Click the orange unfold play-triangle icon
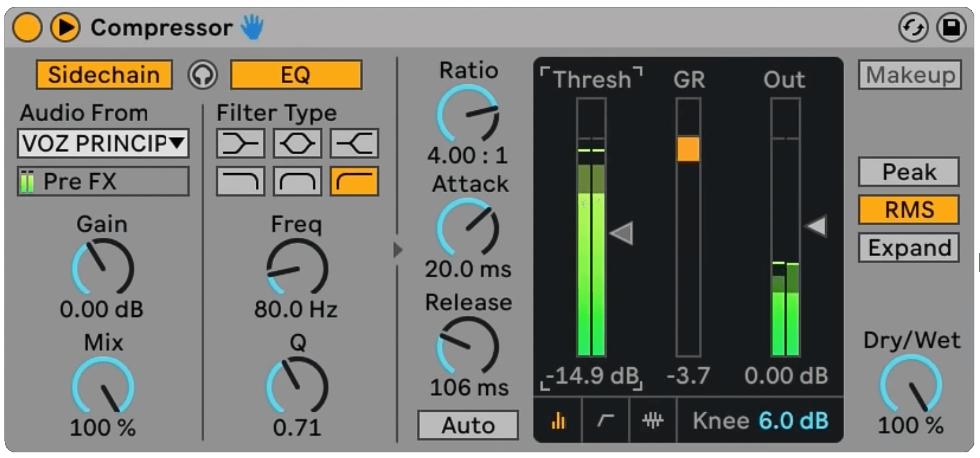This screenshot has height=458, width=980. [x=65, y=28]
